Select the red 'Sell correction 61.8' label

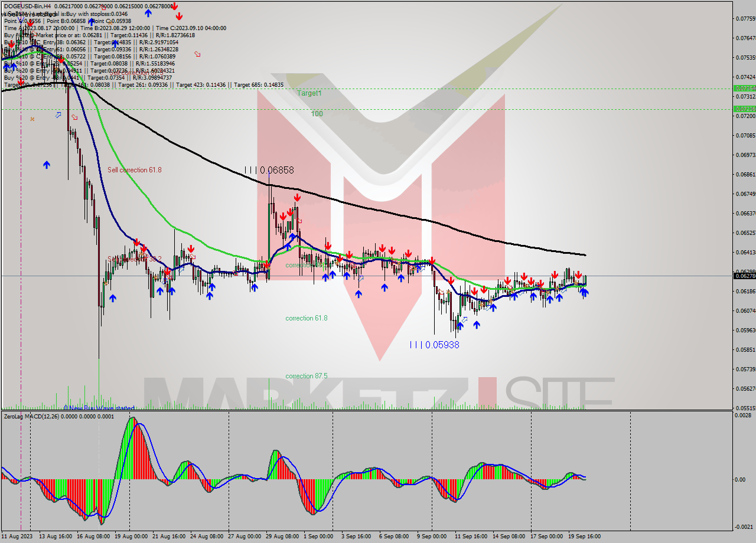coord(135,170)
